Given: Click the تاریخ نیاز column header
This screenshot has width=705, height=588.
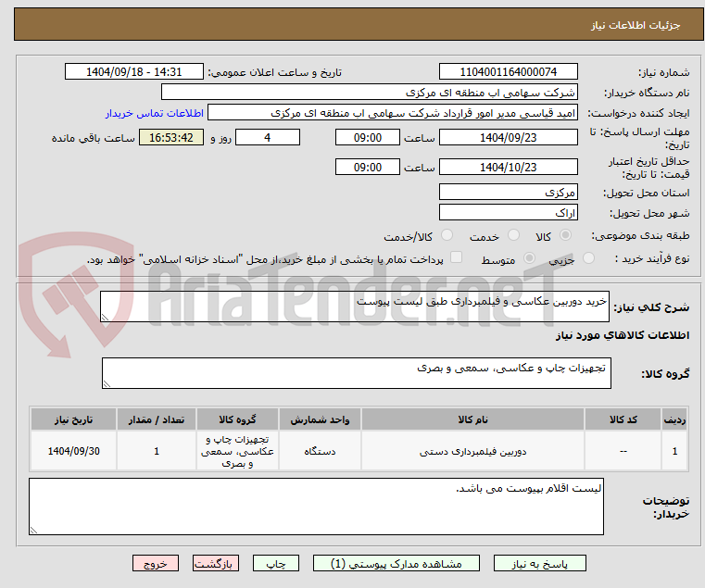Looking at the screenshot, I should click(74, 419).
